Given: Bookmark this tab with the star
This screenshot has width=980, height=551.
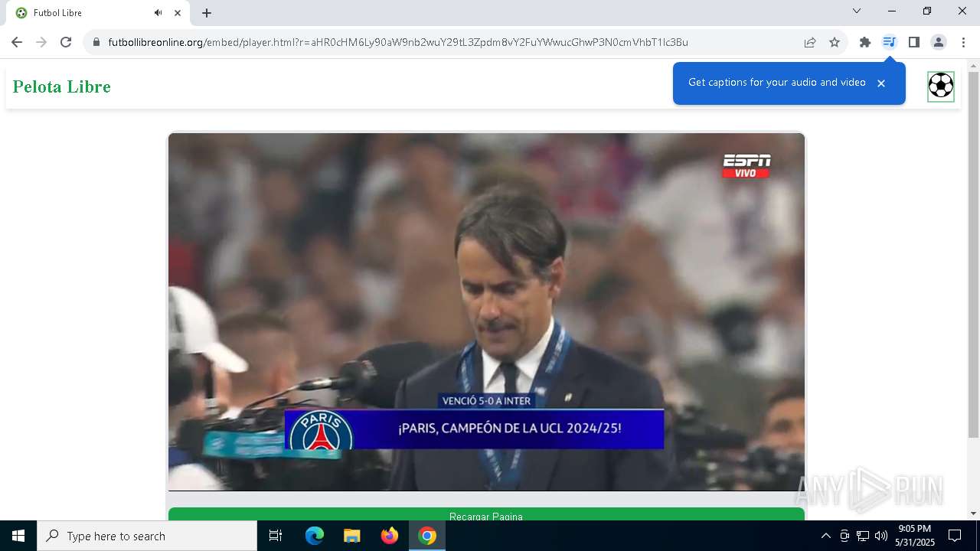Looking at the screenshot, I should click(835, 42).
